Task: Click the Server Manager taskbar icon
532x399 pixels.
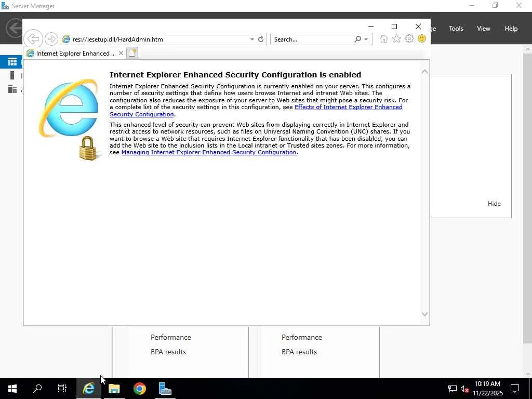Action: click(165, 389)
